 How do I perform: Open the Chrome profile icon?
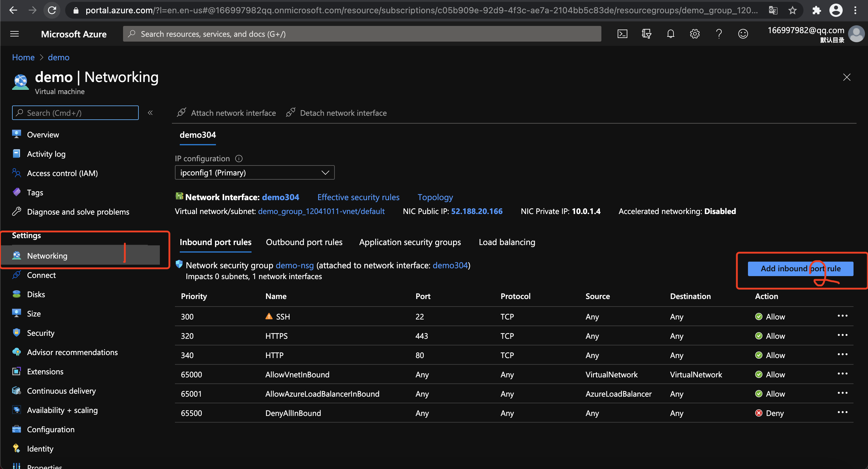(836, 11)
